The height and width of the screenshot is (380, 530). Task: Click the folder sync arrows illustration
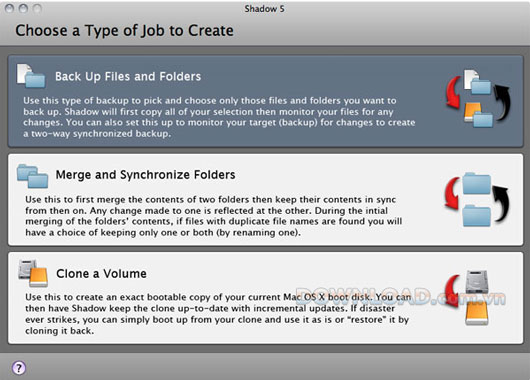point(477,199)
